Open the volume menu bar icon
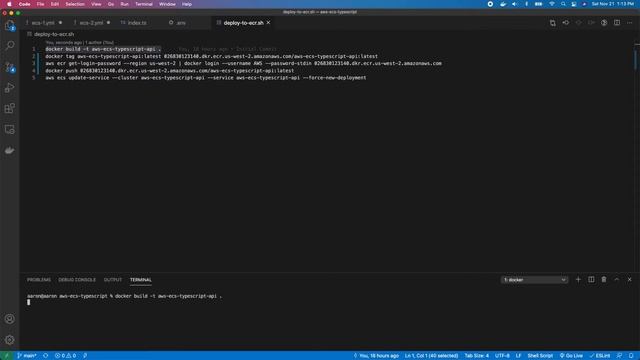The width and height of the screenshot is (640, 360). (514, 4)
